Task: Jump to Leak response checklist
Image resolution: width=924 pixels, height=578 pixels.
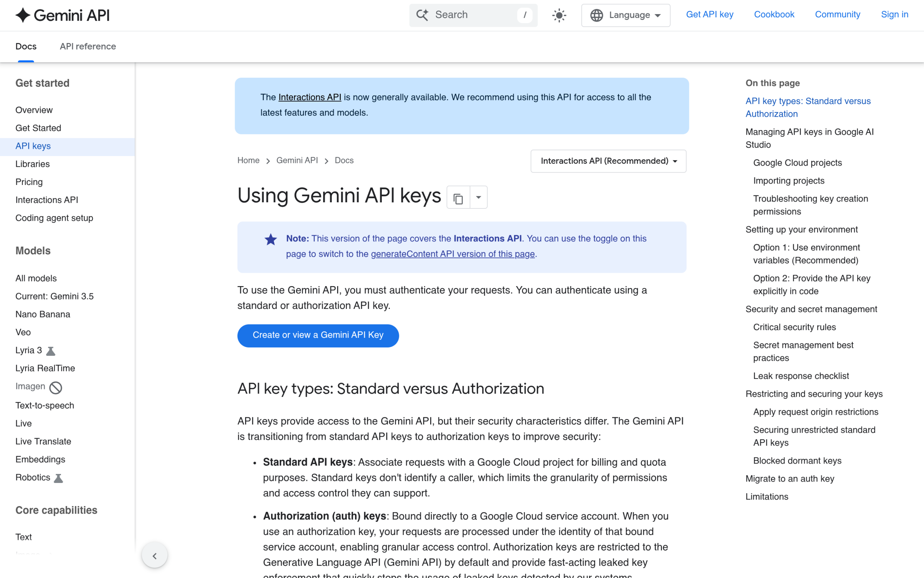Action: click(801, 376)
